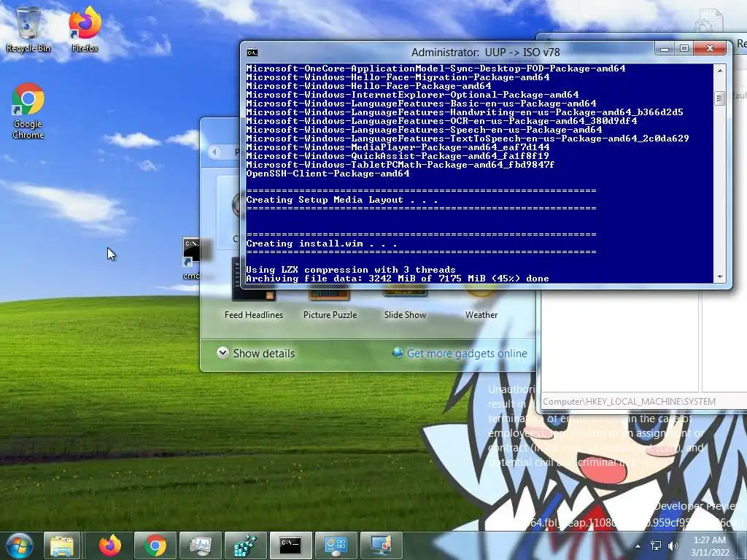
Task: Click the console vertical scrollbar thumb
Action: (720, 98)
